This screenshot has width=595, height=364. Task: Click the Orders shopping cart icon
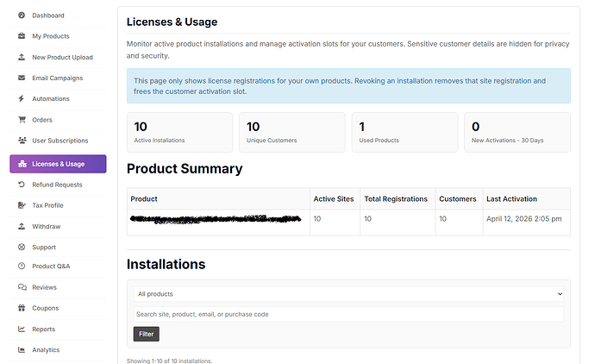pos(22,120)
